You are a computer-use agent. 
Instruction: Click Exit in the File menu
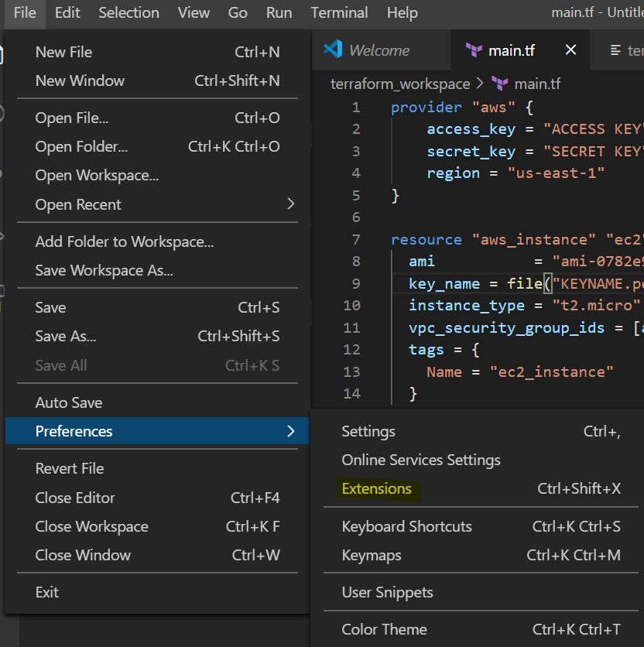coord(157,593)
